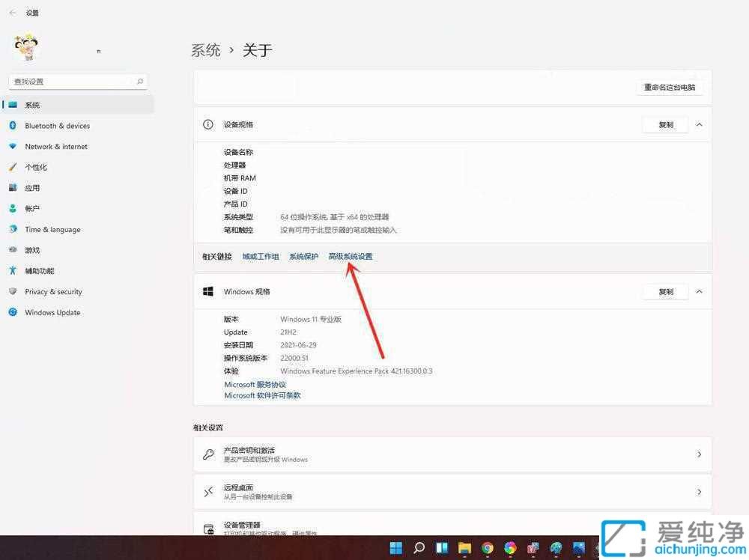Collapse the 设备规格 device specifications panel

point(698,125)
